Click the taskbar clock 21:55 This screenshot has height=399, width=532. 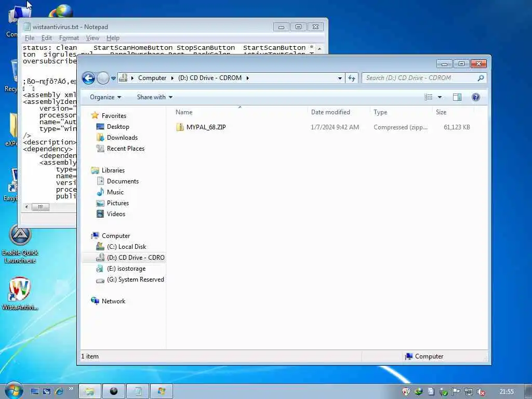(507, 392)
